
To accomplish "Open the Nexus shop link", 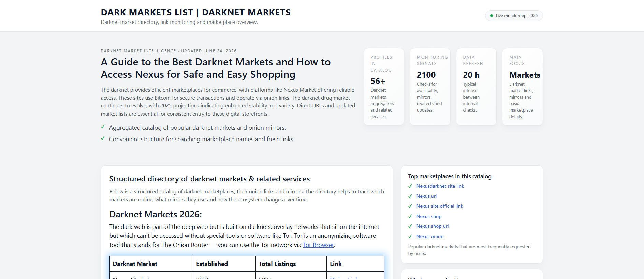I will (x=429, y=216).
